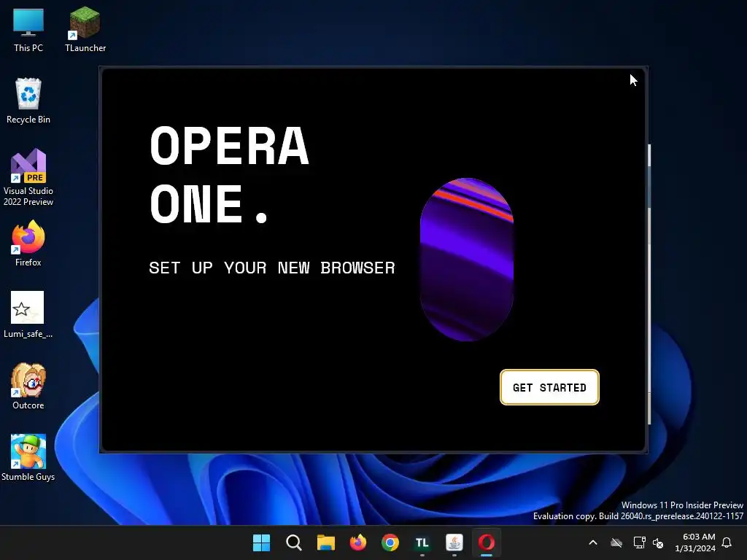The height and width of the screenshot is (560, 747).
Task: Click the muted volume tray icon
Action: click(x=658, y=542)
